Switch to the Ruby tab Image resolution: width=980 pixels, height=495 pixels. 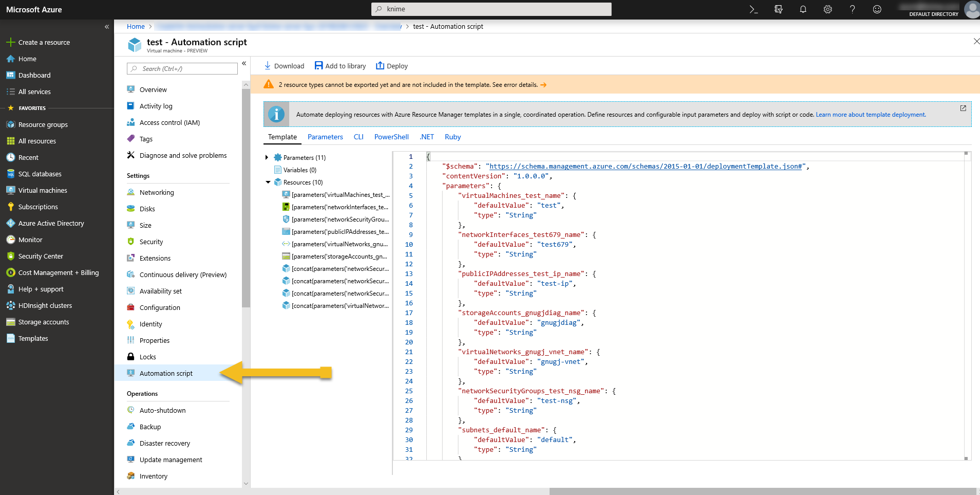pos(453,137)
